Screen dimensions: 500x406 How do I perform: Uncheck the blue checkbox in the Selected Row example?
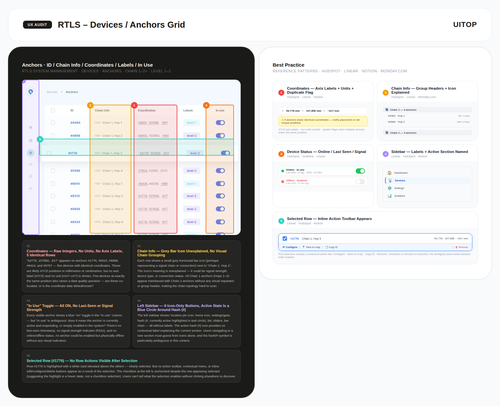(285, 239)
